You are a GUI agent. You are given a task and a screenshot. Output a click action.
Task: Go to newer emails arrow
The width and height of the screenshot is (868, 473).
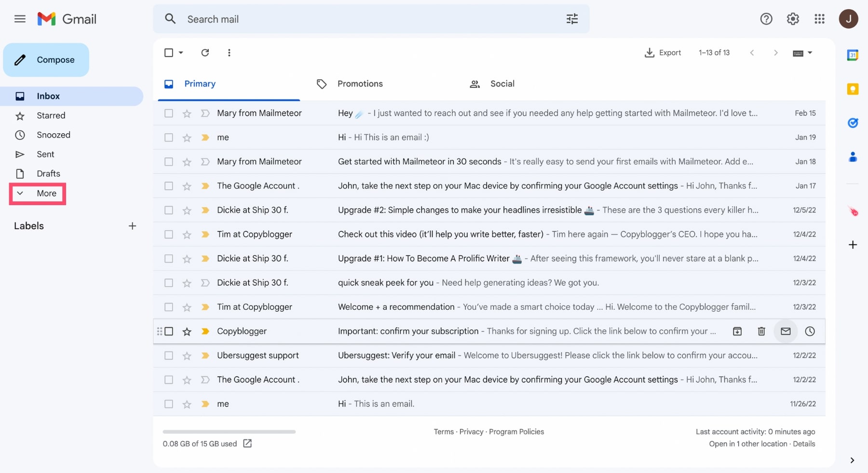coord(752,53)
